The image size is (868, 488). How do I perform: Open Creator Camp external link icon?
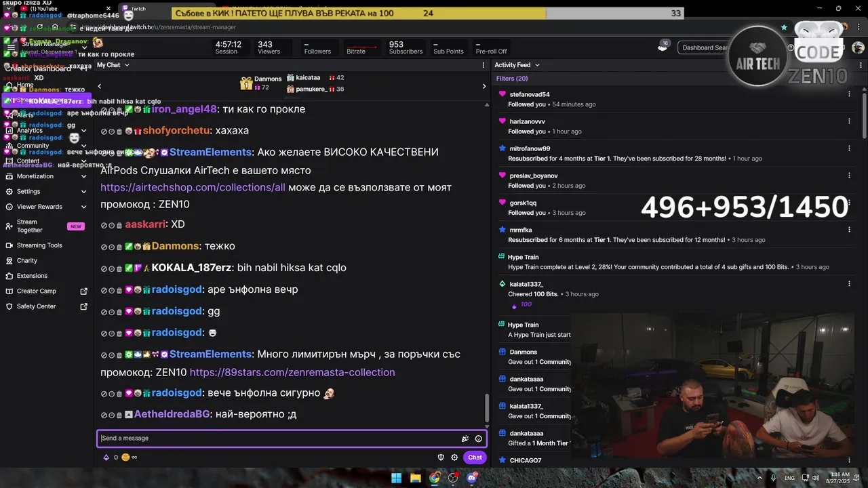click(x=84, y=291)
